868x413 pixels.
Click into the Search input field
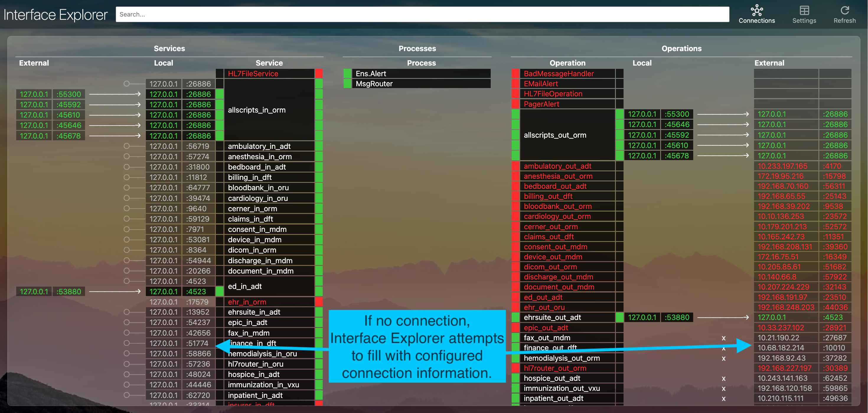click(x=422, y=14)
